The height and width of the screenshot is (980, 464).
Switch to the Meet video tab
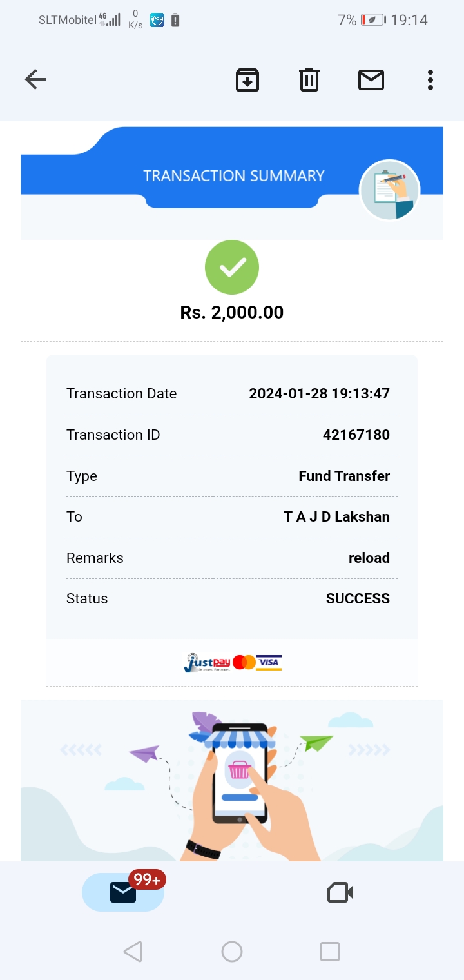click(340, 892)
